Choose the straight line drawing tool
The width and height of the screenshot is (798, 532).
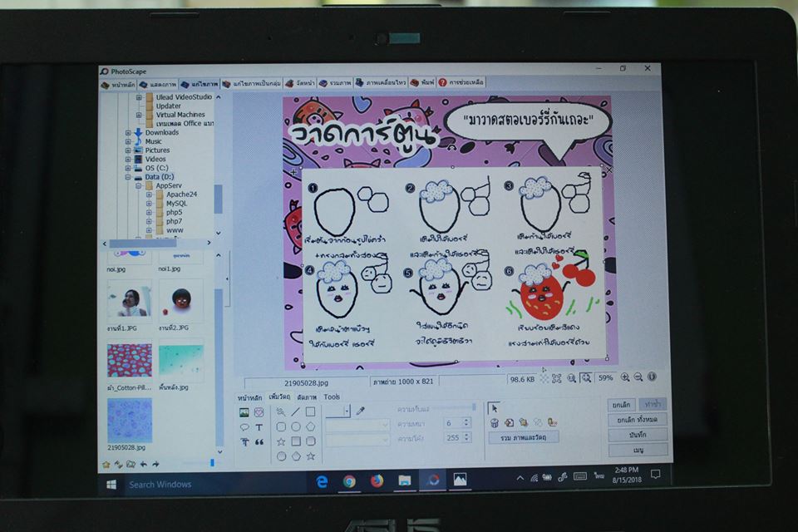[295, 411]
